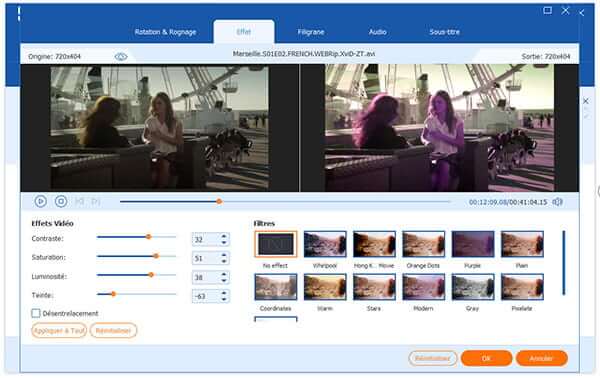Apply the Purple filter thumbnail
The height and width of the screenshot is (378, 600).
pyautogui.click(x=473, y=244)
